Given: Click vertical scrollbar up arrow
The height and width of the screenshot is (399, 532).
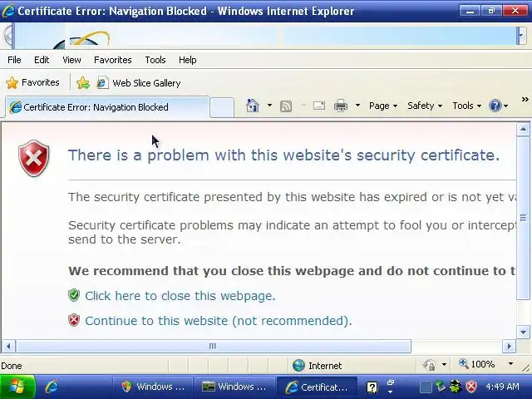Looking at the screenshot, I should pyautogui.click(x=523, y=130).
